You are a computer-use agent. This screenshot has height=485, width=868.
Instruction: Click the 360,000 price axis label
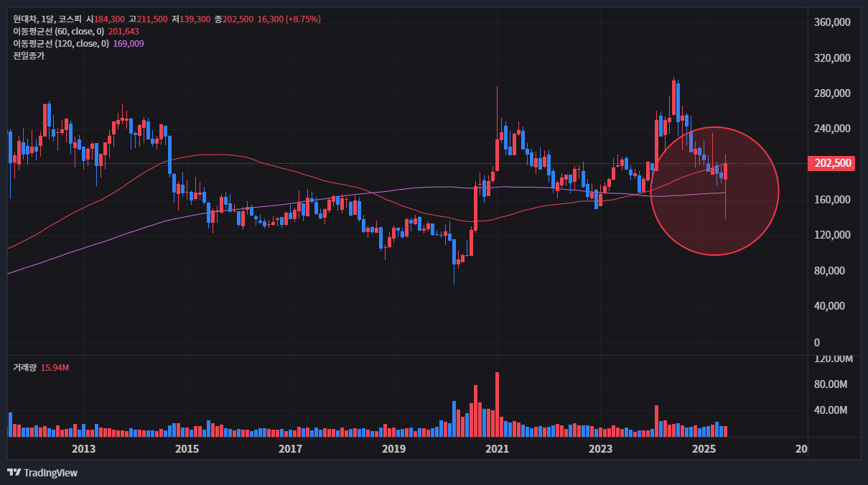click(x=833, y=22)
